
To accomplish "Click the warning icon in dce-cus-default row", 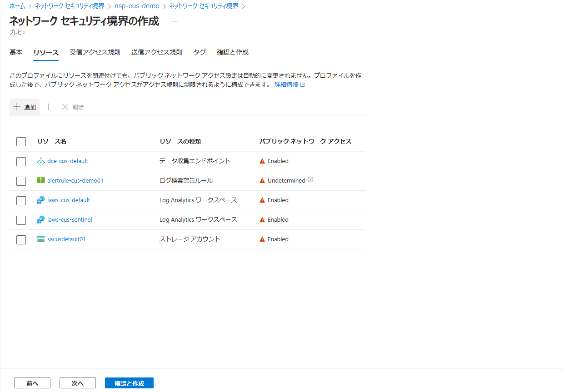I will 262,161.
